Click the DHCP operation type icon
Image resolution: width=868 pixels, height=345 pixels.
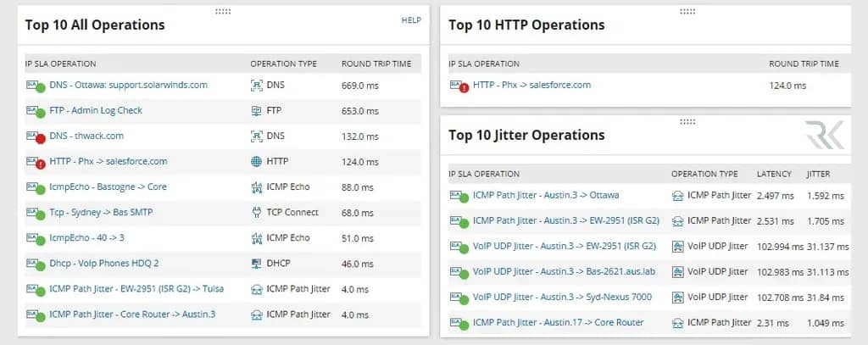point(257,264)
